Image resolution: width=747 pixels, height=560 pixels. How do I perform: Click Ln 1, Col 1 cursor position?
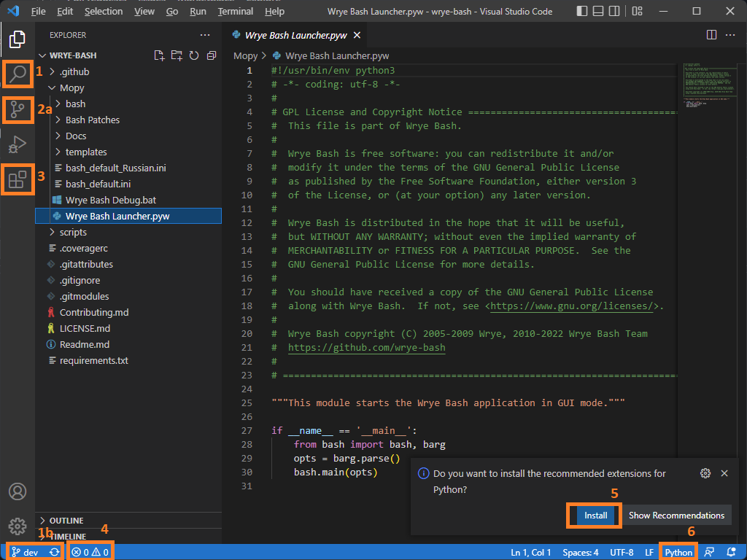531,553
